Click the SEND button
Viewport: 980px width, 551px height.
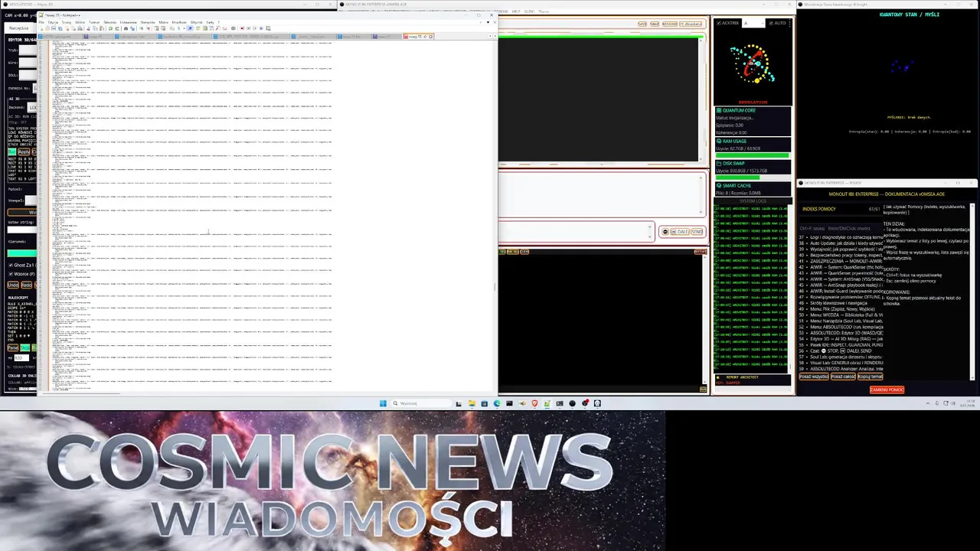[697, 232]
